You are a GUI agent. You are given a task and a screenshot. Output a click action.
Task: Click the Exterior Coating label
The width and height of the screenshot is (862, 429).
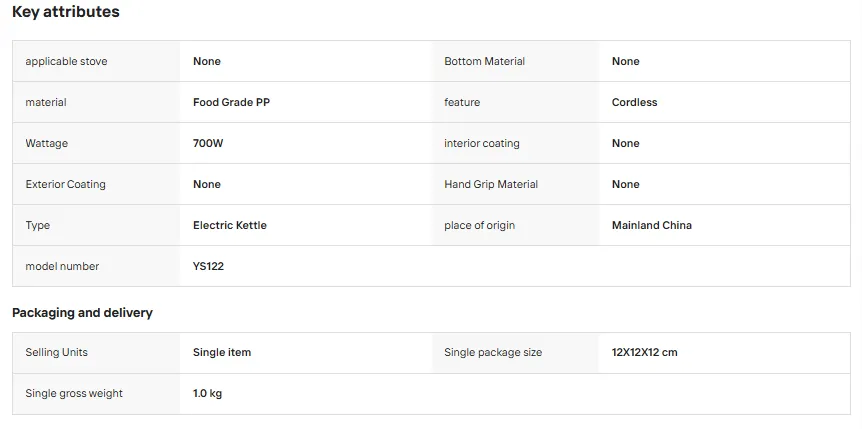(65, 184)
